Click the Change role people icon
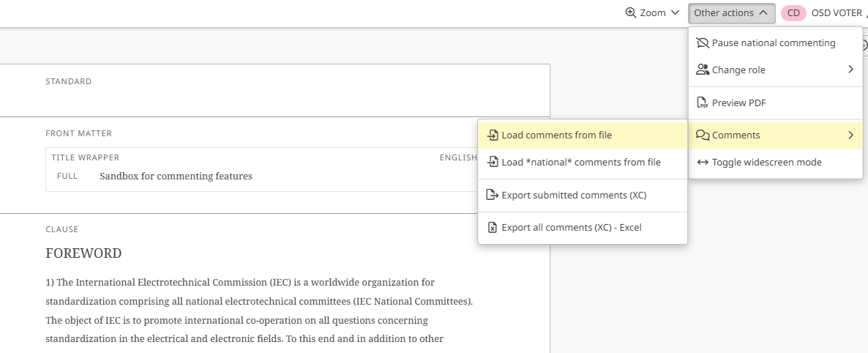Image resolution: width=868 pixels, height=353 pixels. (703, 70)
